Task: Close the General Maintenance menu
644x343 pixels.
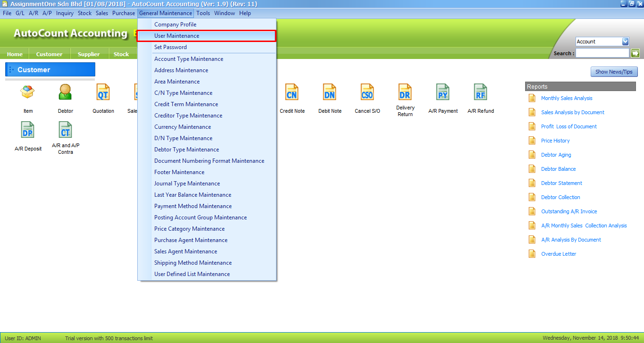Action: tap(166, 13)
